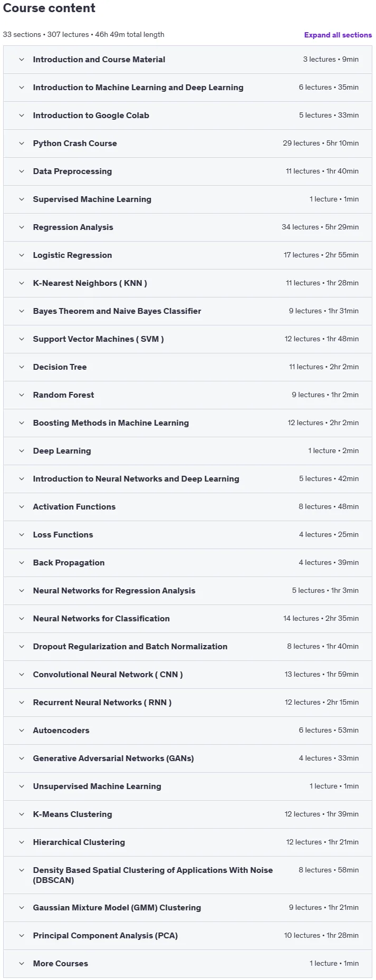Open the Random Forest section
376x980 pixels.
[x=188, y=395]
